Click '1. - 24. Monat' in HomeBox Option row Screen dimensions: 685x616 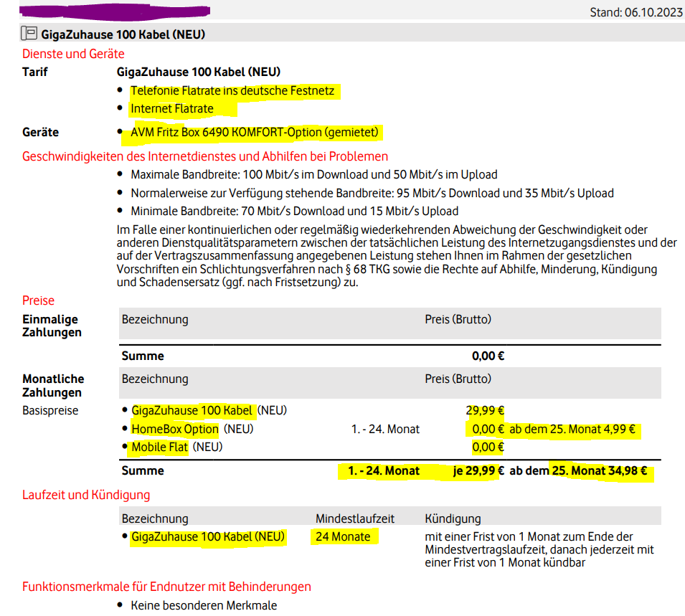click(385, 429)
